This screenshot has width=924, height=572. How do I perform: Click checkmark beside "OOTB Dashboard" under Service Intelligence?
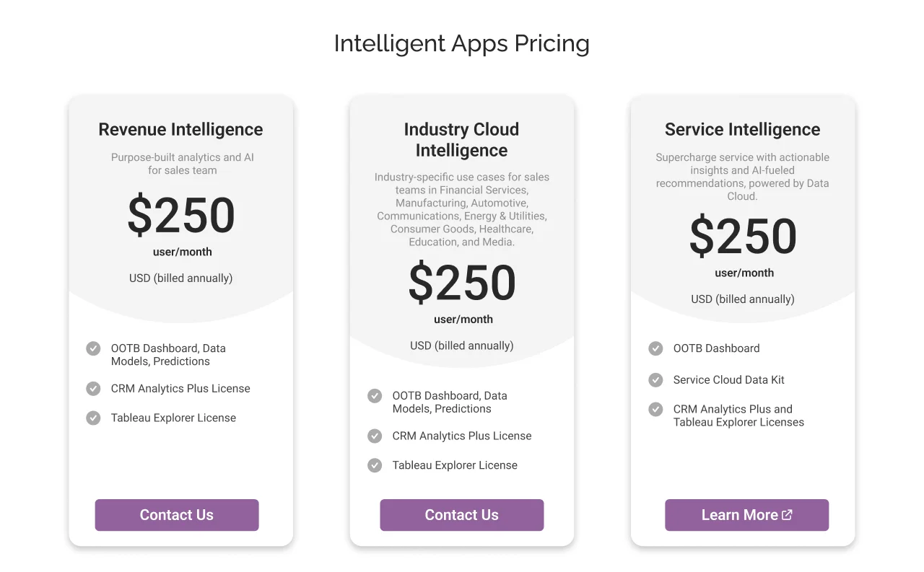655,348
